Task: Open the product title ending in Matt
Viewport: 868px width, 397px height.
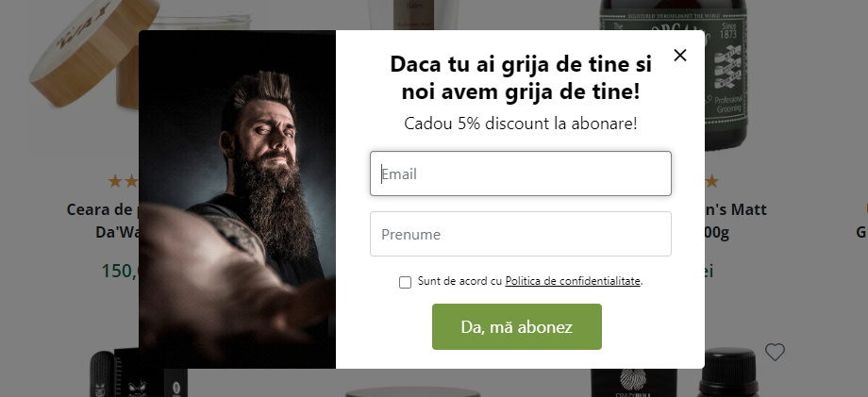Action: [736, 209]
